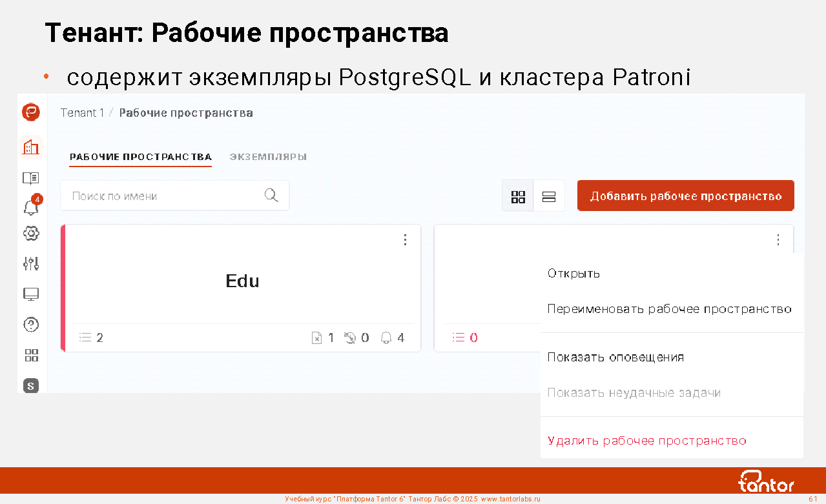Click the Tantor logo in the sidebar
This screenshot has height=504, width=826.
click(x=31, y=112)
